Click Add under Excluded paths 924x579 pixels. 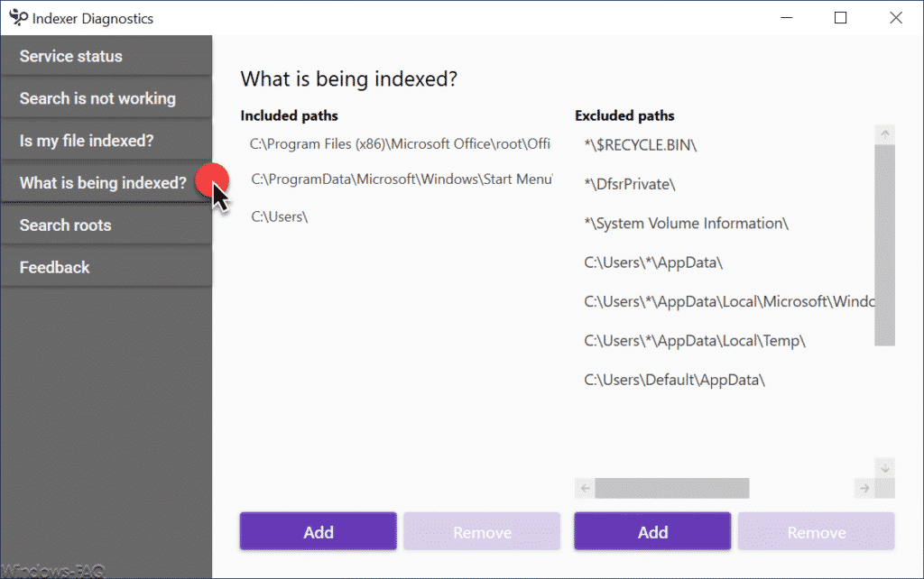pos(652,532)
